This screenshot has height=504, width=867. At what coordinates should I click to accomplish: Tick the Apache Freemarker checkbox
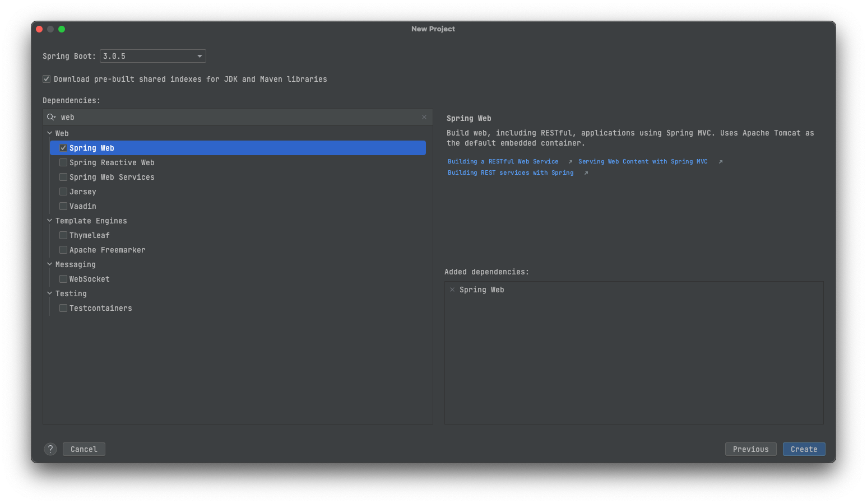[63, 250]
